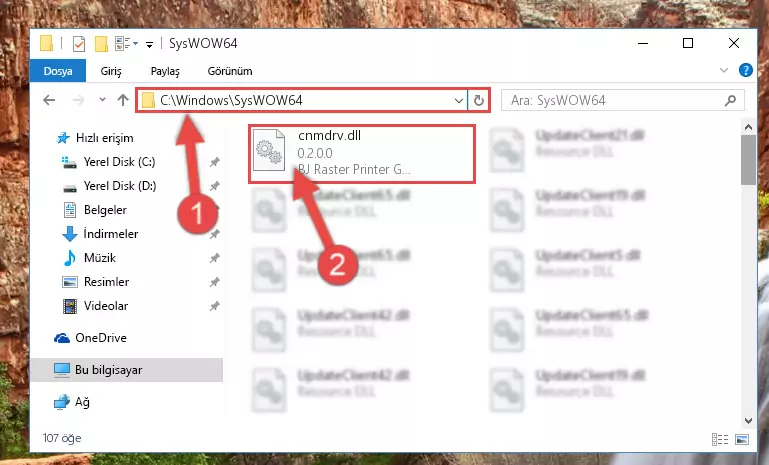Open Resimler folder in sidebar
Screen dimensions: 769x465
106,282
